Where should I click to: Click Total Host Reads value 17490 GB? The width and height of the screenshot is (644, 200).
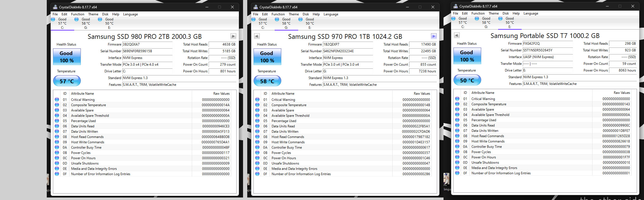coord(423,44)
